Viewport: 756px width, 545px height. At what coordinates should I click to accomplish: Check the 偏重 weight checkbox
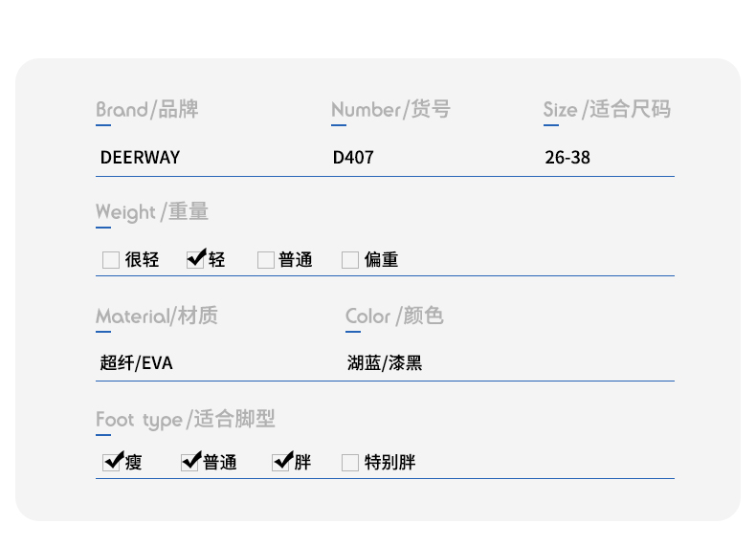pos(350,260)
